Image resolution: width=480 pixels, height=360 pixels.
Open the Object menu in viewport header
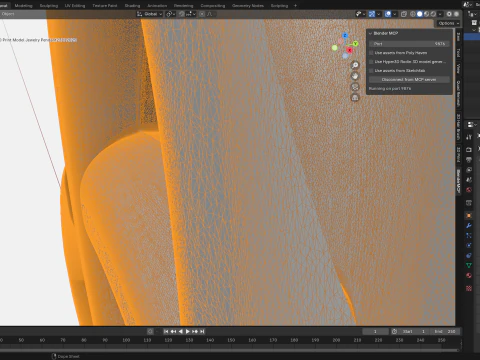tap(8, 14)
